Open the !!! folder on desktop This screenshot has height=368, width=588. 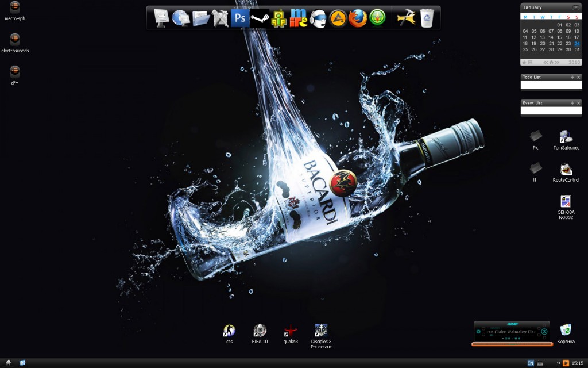[536, 172]
